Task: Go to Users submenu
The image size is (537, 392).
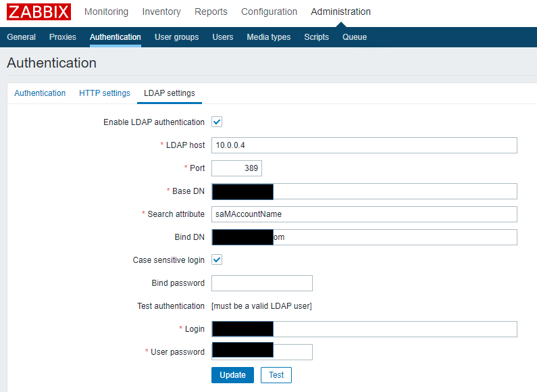Action: click(x=223, y=37)
